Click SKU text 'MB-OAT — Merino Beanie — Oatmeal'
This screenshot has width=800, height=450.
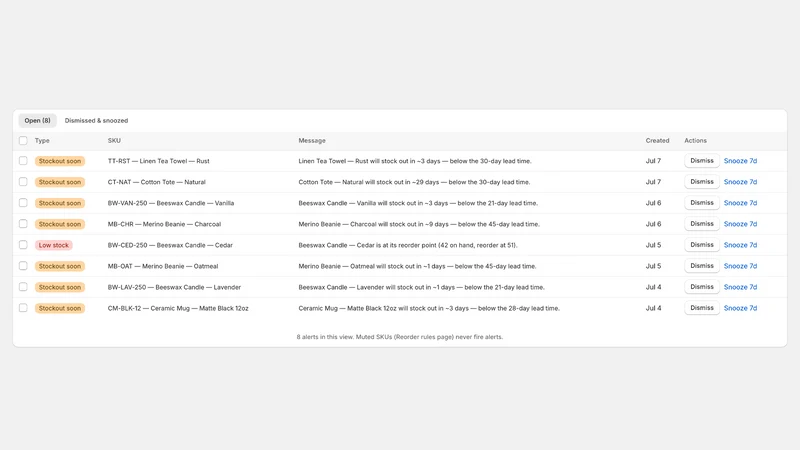[163, 266]
